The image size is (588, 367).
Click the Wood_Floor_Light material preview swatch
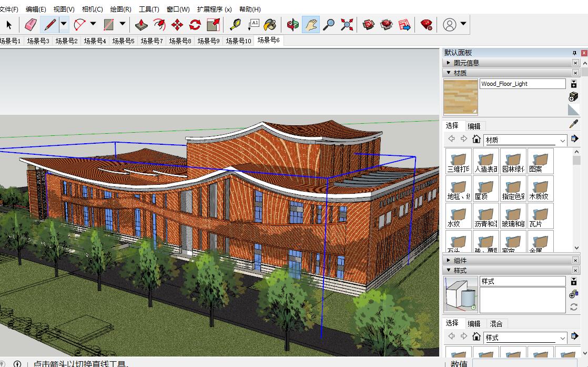click(x=461, y=97)
